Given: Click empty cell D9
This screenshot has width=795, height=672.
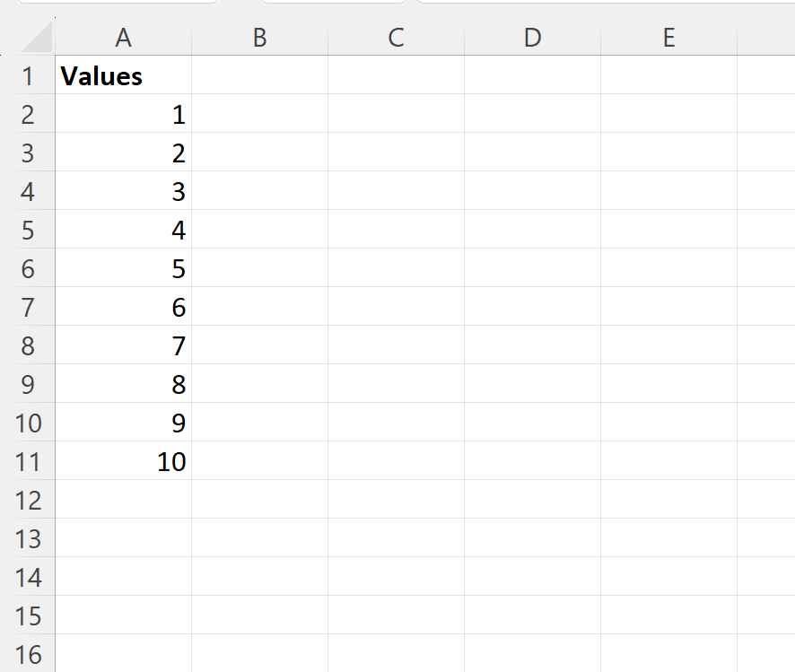Looking at the screenshot, I should coord(532,384).
